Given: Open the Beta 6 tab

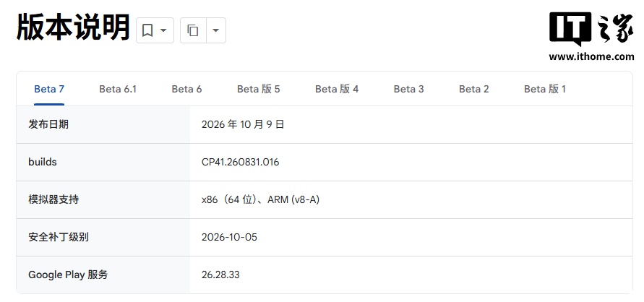Looking at the screenshot, I should point(187,89).
